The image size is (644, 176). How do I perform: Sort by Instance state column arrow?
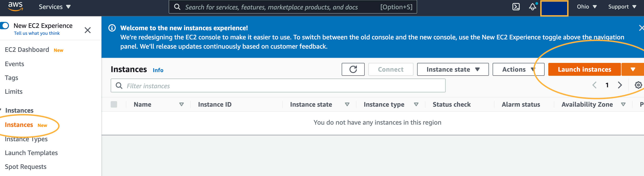coord(347,104)
